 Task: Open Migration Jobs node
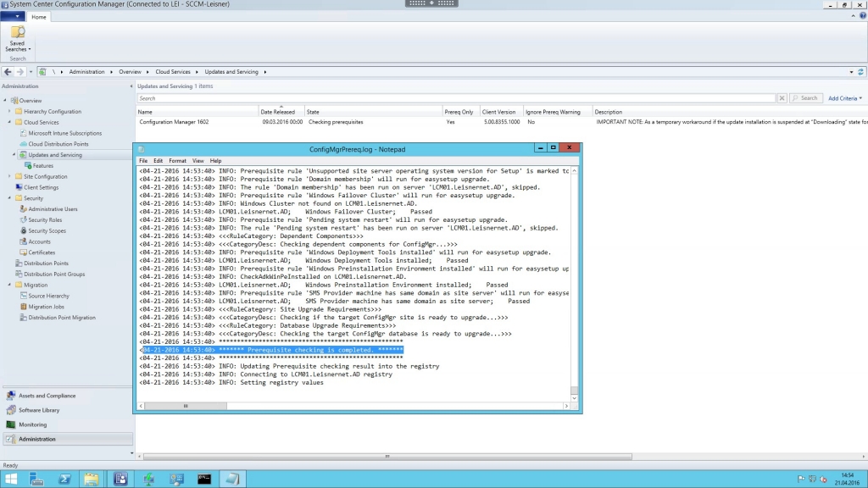(46, 307)
